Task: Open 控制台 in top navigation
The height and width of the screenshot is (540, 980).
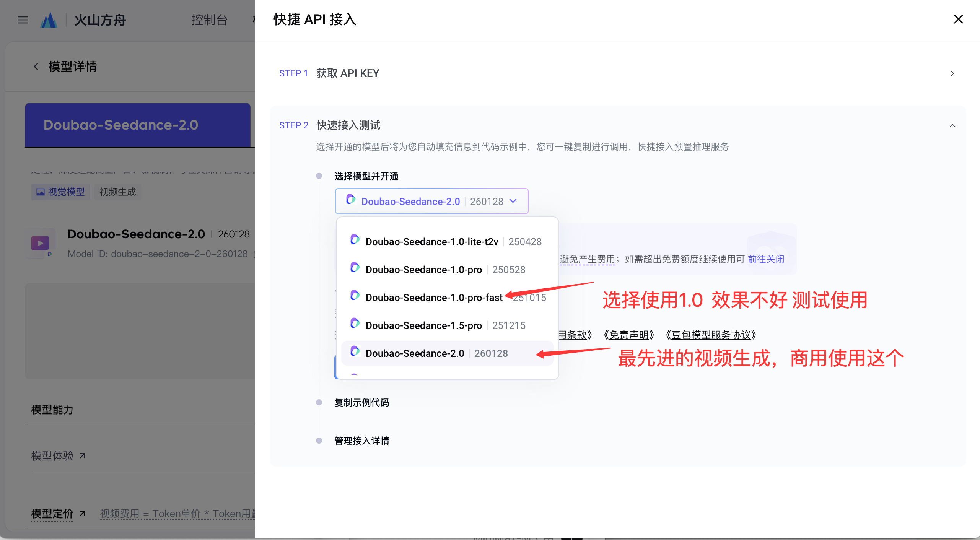Action: [209, 20]
